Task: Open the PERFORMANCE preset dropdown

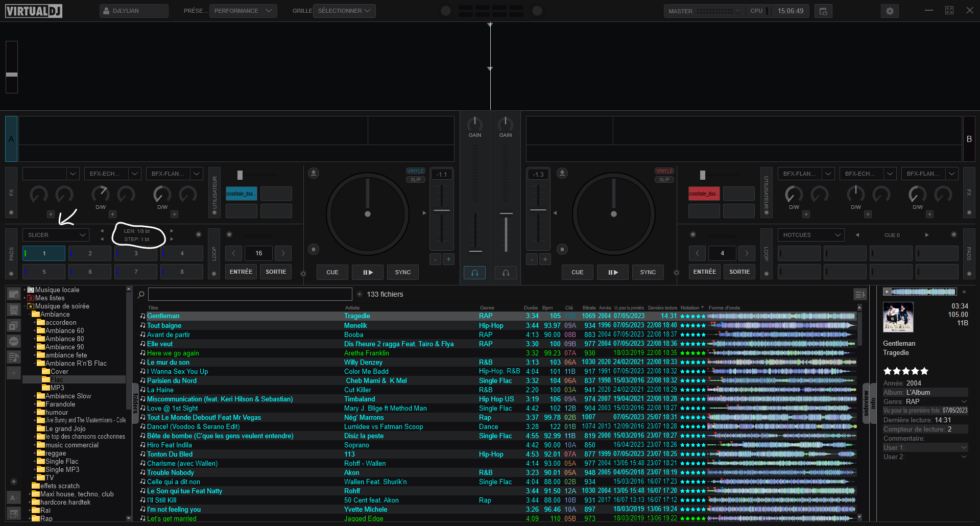Action: 244,11
